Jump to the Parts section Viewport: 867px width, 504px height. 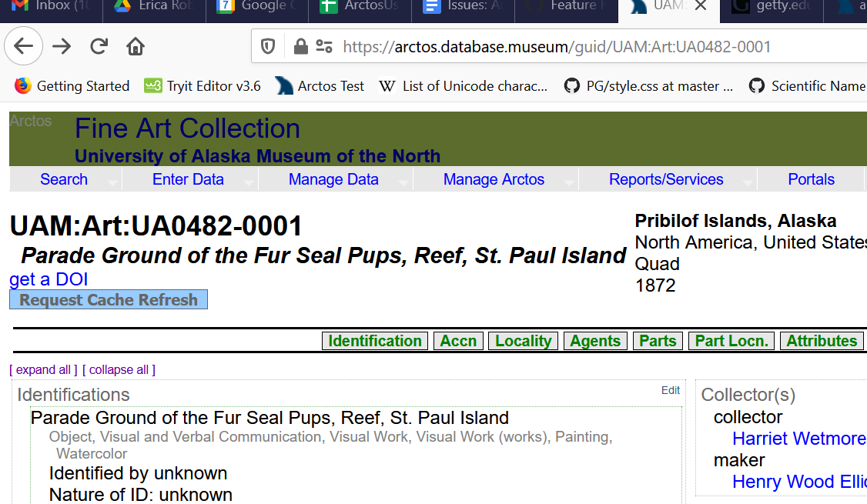pyautogui.click(x=658, y=341)
